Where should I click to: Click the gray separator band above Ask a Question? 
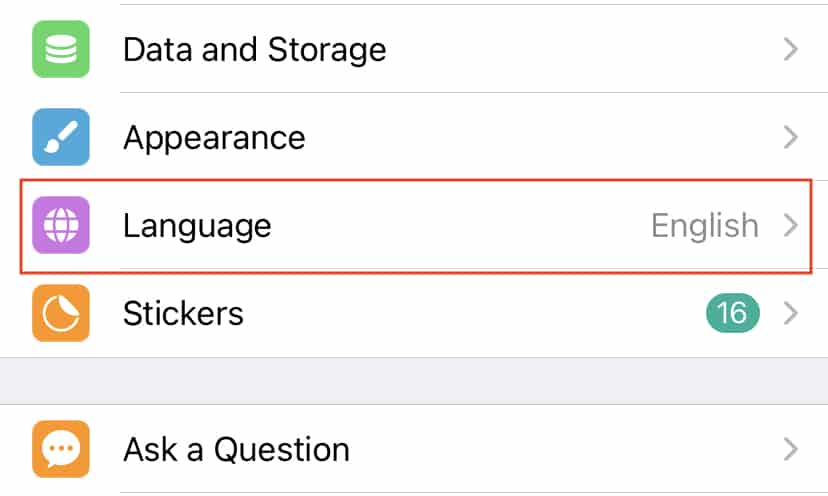click(x=414, y=381)
